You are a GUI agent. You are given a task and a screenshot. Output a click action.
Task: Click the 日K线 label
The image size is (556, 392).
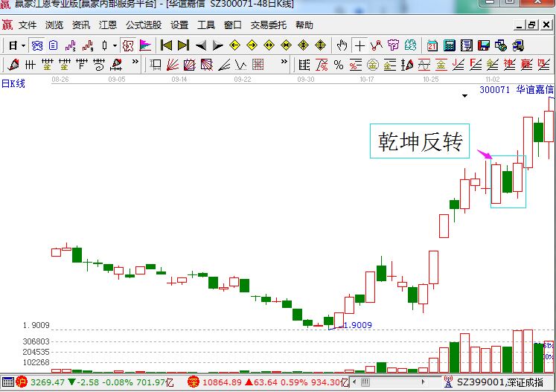13,83
